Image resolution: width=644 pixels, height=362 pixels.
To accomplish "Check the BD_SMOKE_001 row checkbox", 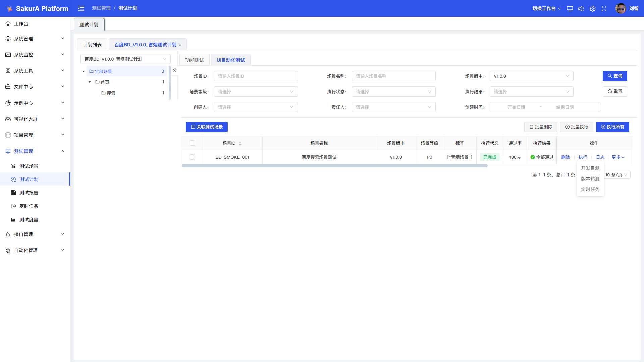I will 192,157.
